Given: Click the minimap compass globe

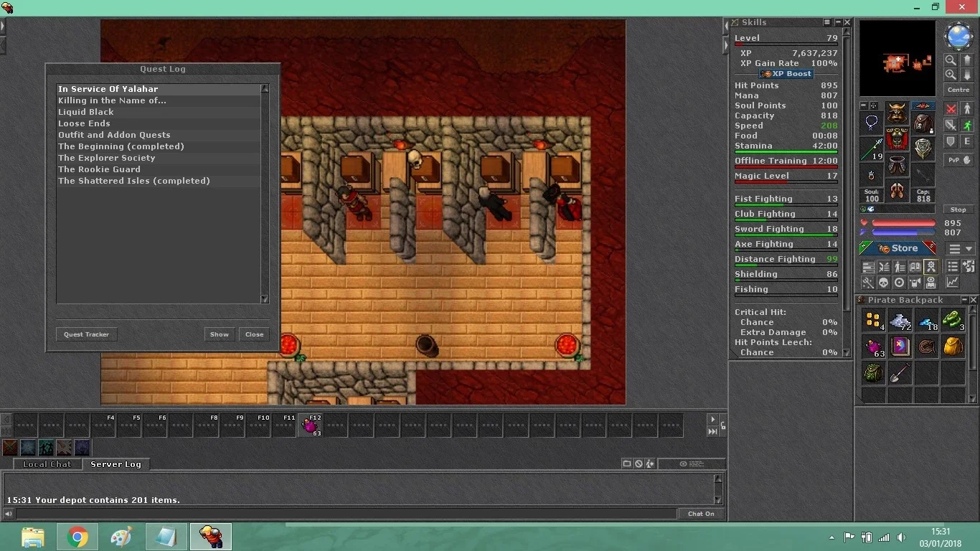Looking at the screenshot, I should [x=958, y=37].
